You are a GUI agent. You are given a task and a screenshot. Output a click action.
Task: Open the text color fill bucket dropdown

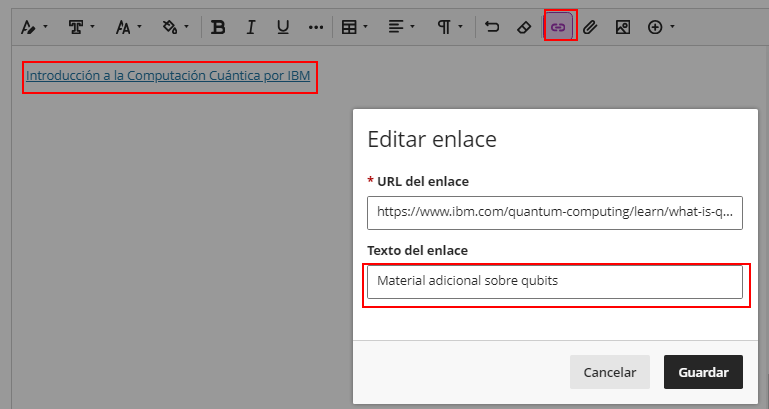(175, 27)
